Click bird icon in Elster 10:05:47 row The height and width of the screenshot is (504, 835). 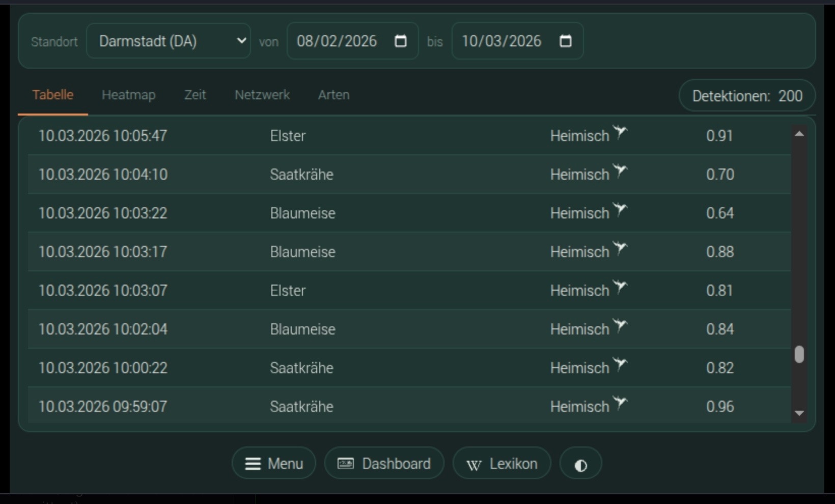(620, 133)
